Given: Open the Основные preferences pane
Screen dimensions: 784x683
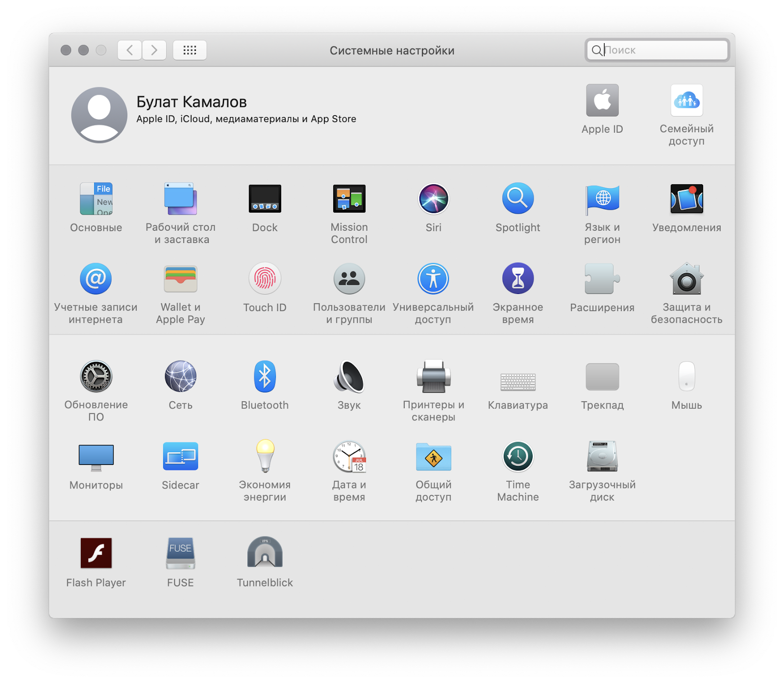Looking at the screenshot, I should (x=96, y=199).
